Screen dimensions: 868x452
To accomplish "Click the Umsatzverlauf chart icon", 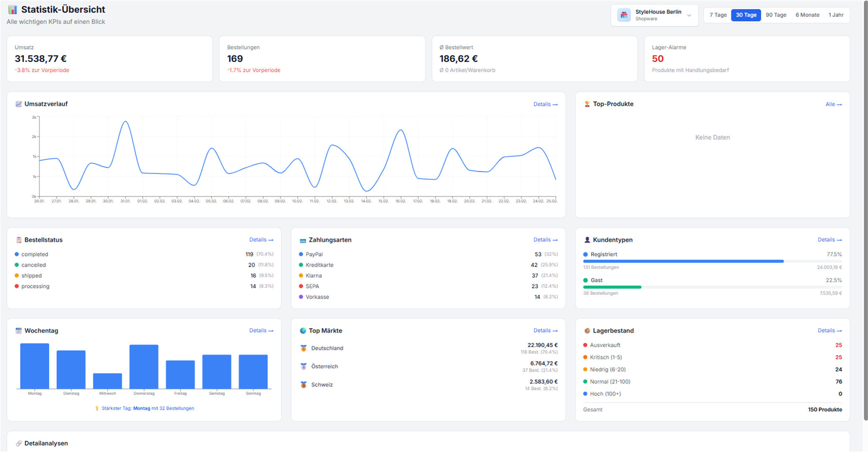I will coord(18,104).
